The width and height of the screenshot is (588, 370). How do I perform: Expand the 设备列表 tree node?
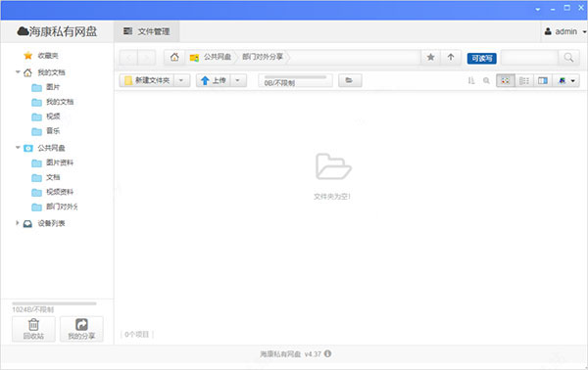pyautogui.click(x=18, y=223)
